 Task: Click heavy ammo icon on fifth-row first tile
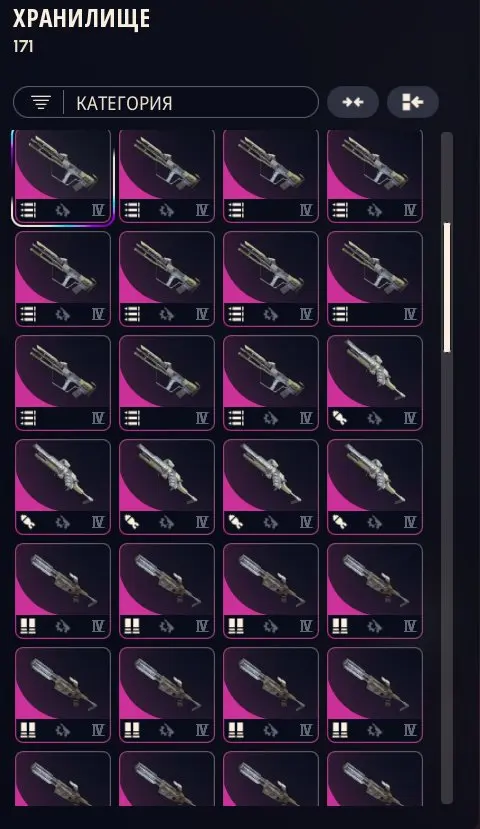coord(28,627)
